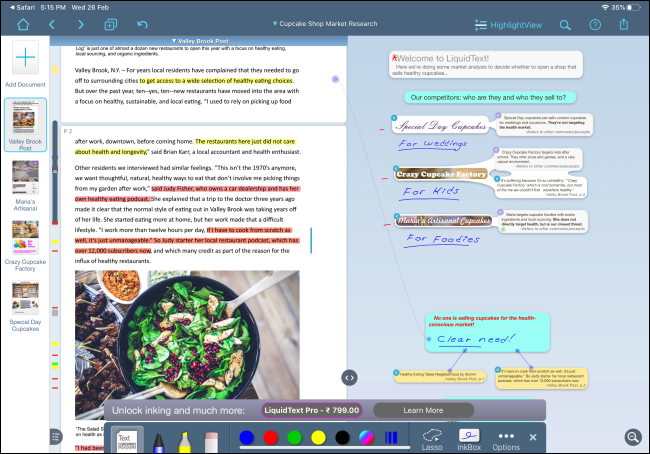Return to Safari via back link

click(x=22, y=7)
